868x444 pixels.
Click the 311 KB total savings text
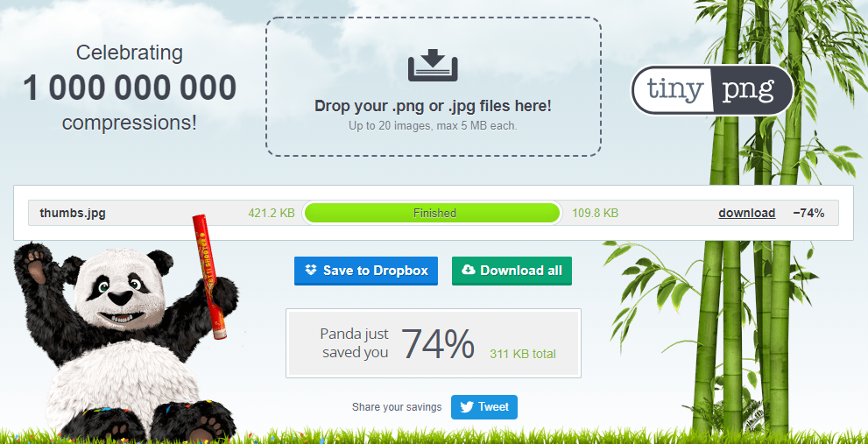pos(523,354)
